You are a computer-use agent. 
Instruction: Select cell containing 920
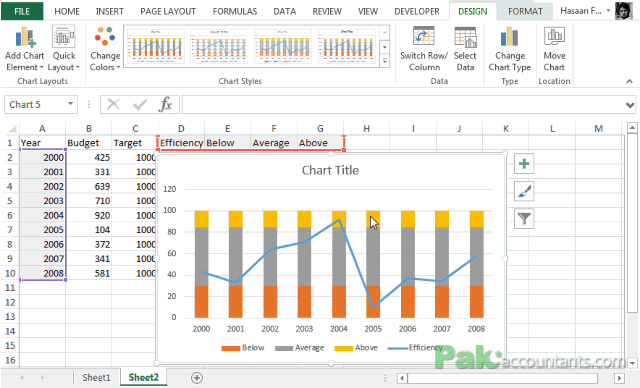click(x=89, y=215)
